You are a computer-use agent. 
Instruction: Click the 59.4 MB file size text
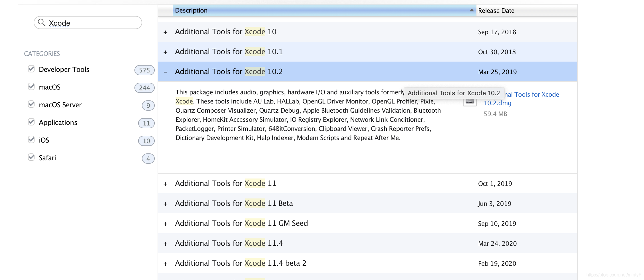tap(496, 114)
